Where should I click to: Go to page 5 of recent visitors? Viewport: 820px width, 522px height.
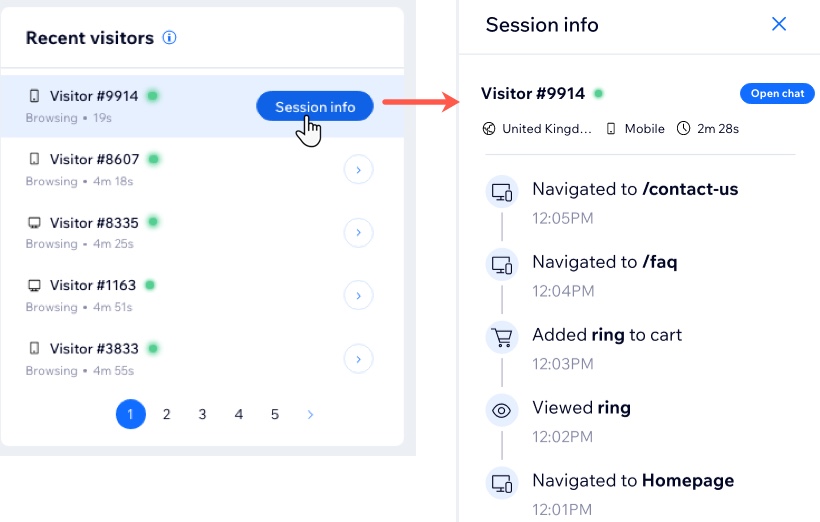[275, 414]
